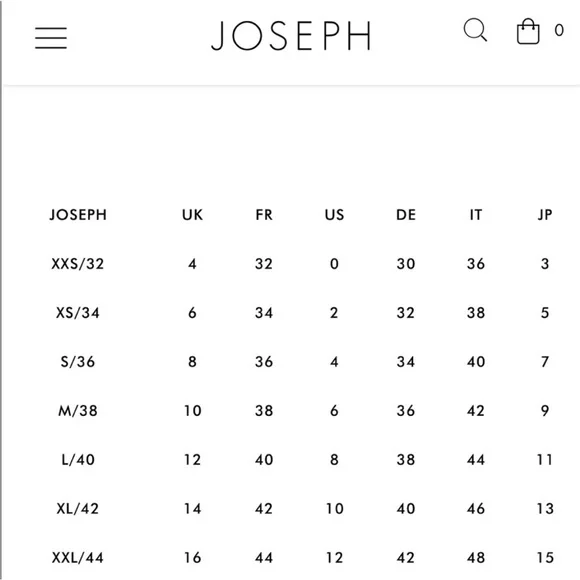Open the hamburger menu icon
The image size is (580, 580).
(x=51, y=38)
